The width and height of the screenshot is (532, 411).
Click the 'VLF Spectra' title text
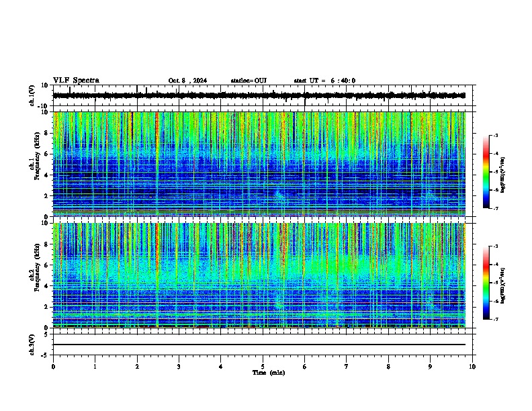coord(76,81)
